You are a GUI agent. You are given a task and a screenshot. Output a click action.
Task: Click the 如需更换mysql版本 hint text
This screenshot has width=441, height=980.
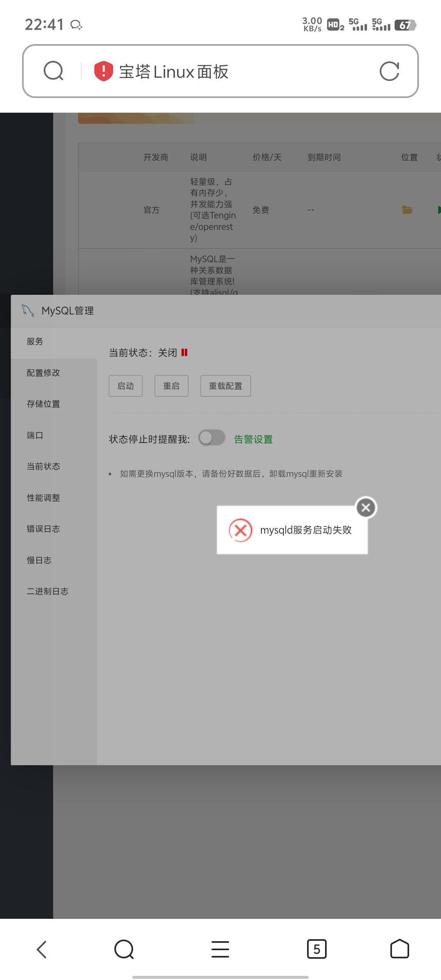tap(231, 474)
